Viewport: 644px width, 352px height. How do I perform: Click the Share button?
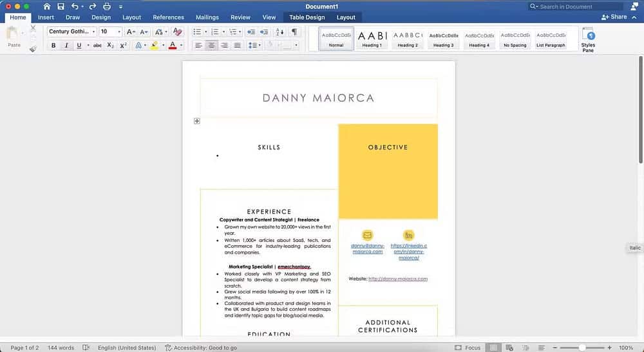614,17
